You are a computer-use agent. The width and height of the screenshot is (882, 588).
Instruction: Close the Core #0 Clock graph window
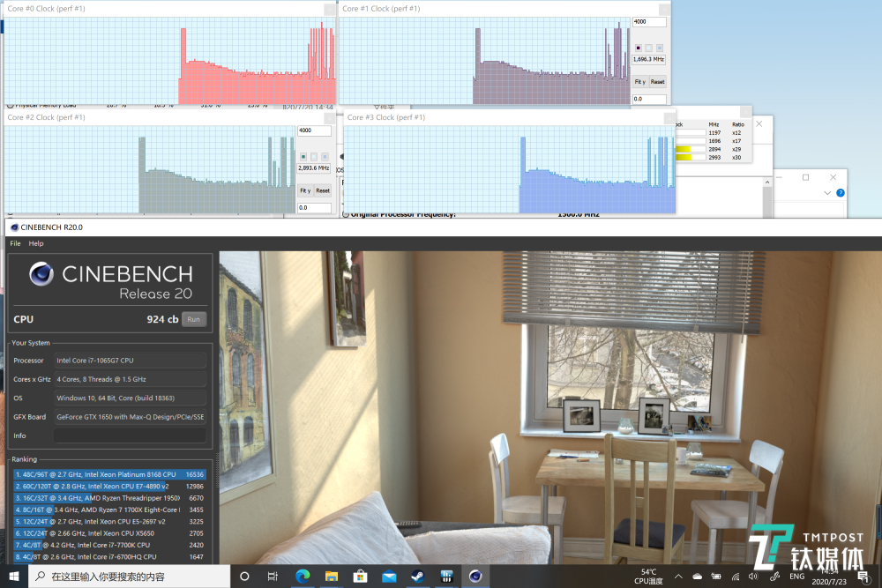click(x=330, y=9)
